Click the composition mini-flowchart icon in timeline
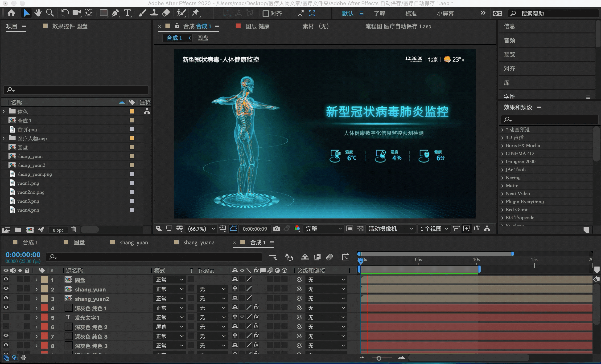This screenshot has width=601, height=364. [273, 257]
